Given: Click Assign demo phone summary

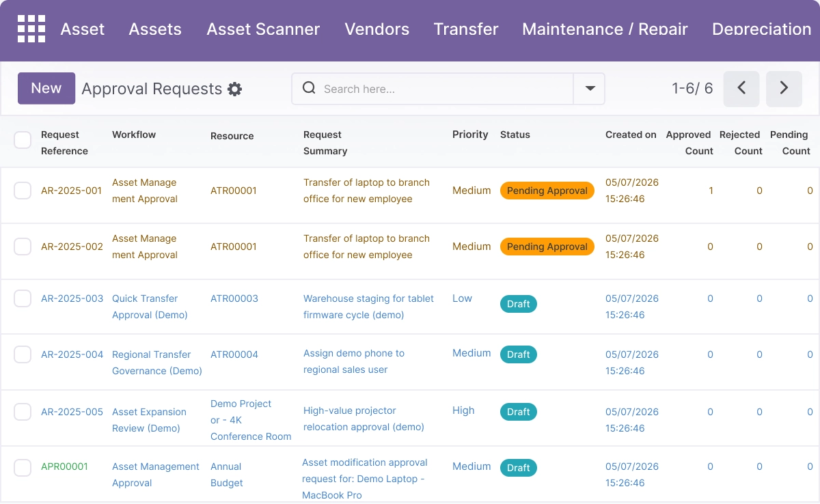Looking at the screenshot, I should (x=354, y=361).
